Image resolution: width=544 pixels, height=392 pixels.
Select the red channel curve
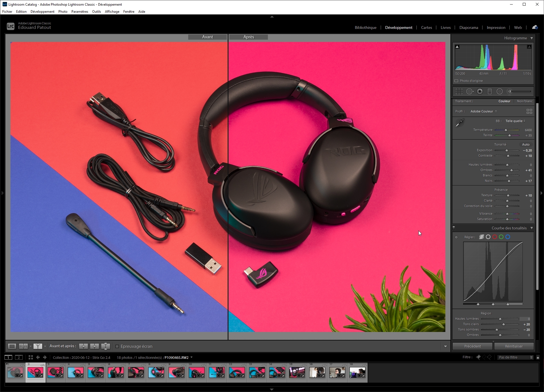click(x=495, y=237)
